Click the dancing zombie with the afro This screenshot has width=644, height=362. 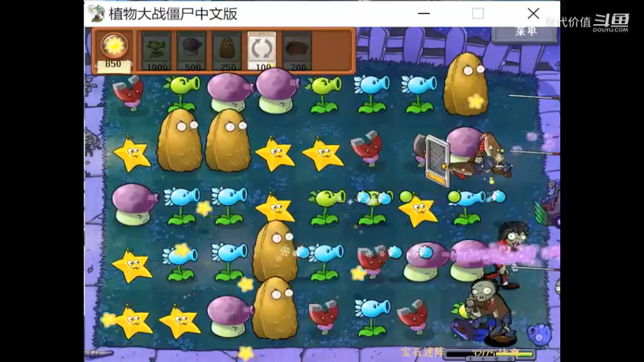pos(510,254)
